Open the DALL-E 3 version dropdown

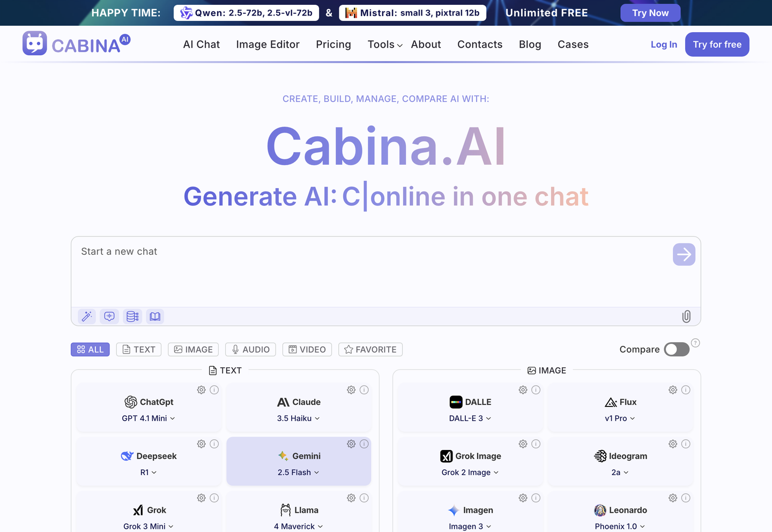click(470, 418)
